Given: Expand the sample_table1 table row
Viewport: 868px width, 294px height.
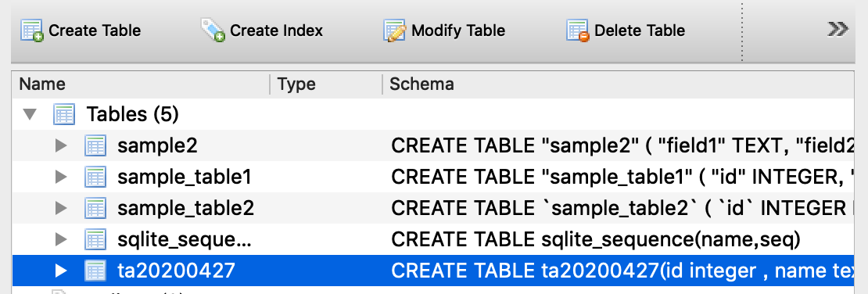Looking at the screenshot, I should pyautogui.click(x=61, y=177).
